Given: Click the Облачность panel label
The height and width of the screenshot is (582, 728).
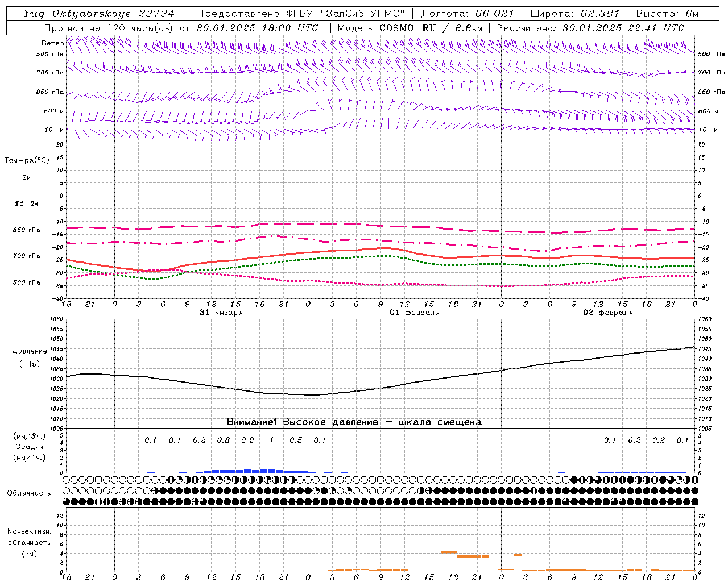Looking at the screenshot, I should click(29, 493).
